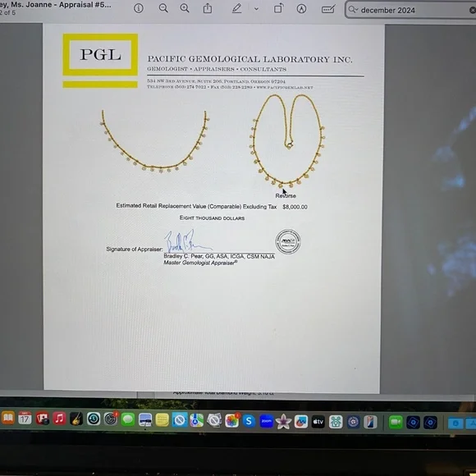Open the Zoom app in the Dock
The image size is (476, 476).
click(266, 422)
